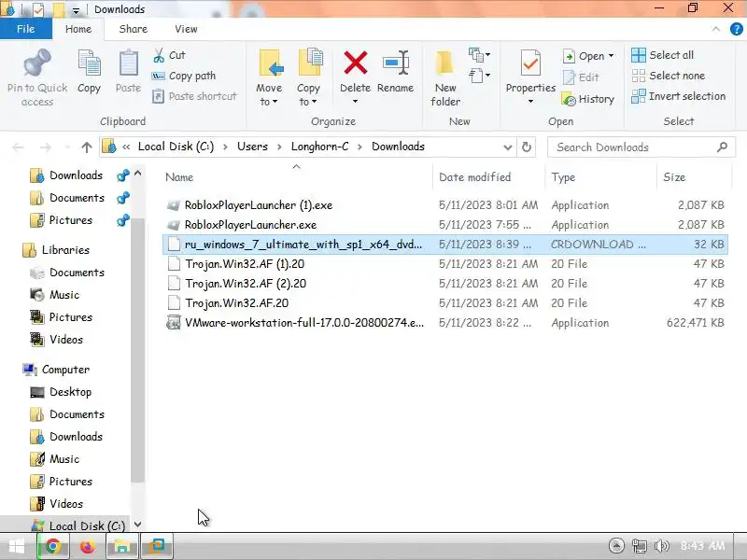747x560 pixels.
Task: Click the navigation pane scroll down arrow
Action: pyautogui.click(x=137, y=525)
